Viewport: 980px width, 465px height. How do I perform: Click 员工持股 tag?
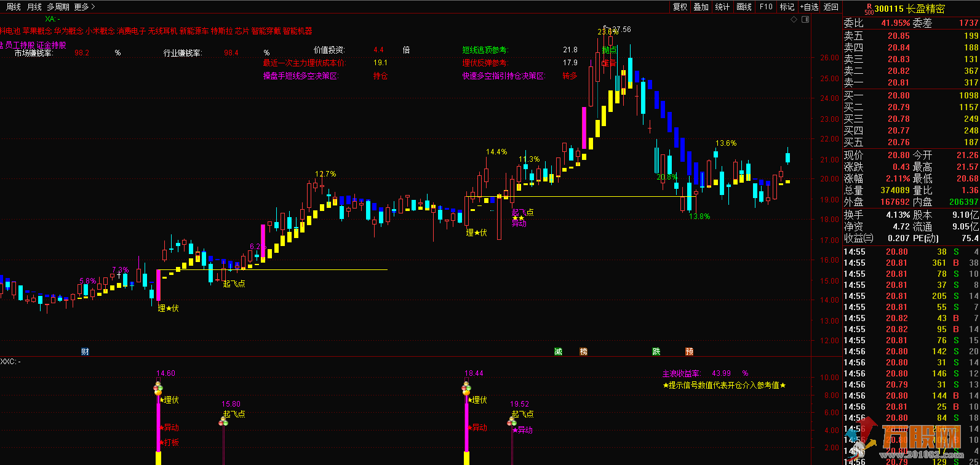click(x=20, y=45)
